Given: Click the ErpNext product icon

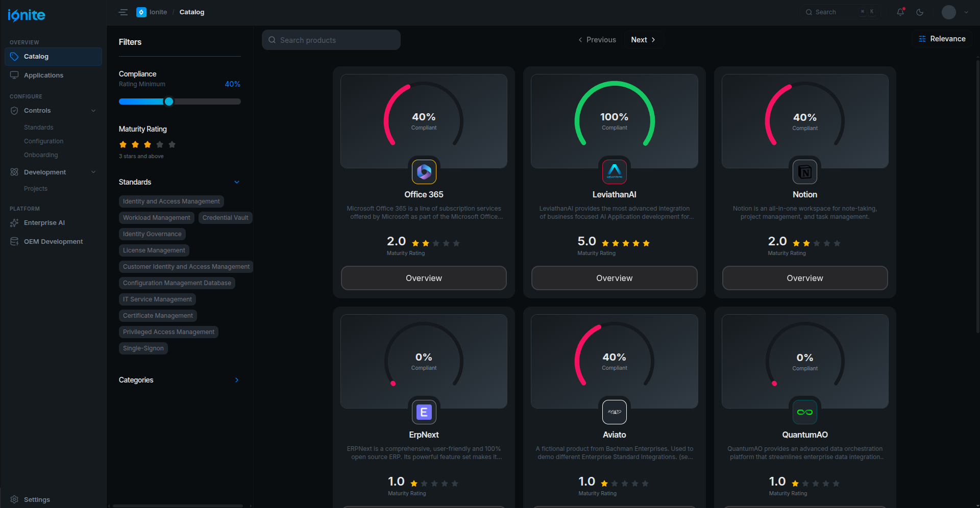Looking at the screenshot, I should click(424, 412).
